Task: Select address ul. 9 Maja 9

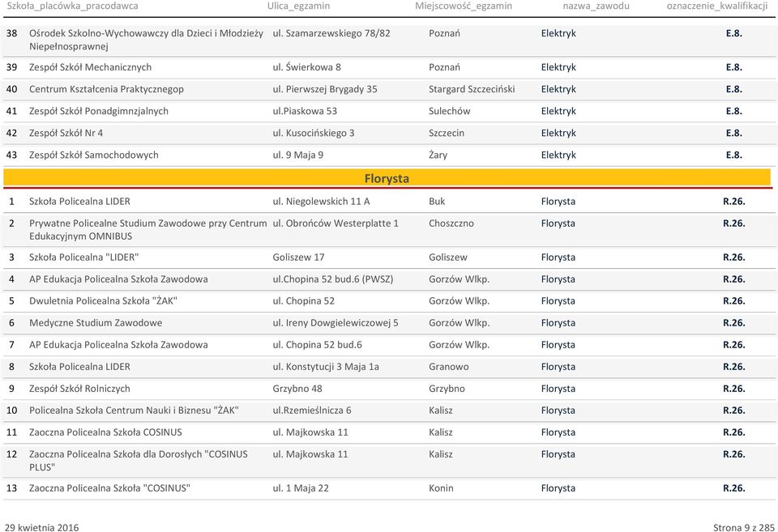Action: coord(297,155)
